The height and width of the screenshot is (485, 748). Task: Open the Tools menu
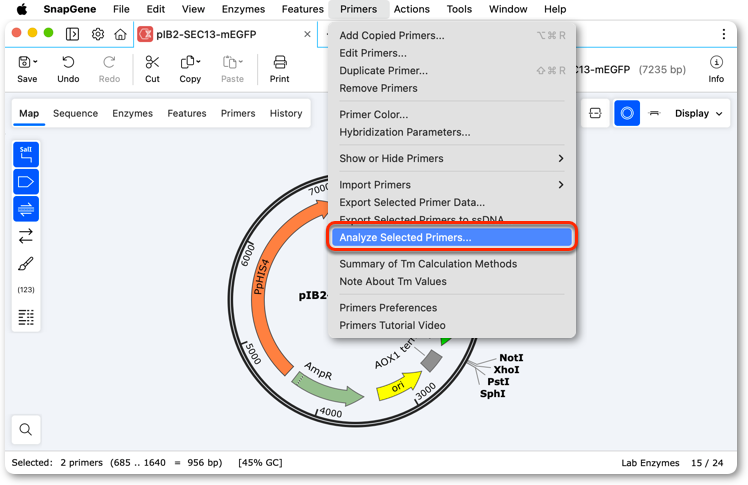459,9
